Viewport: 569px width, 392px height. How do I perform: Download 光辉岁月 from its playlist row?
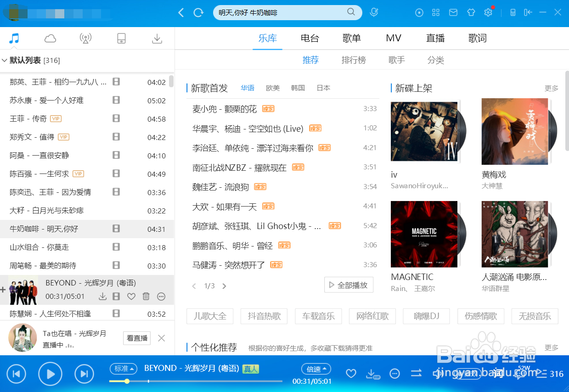(x=103, y=297)
